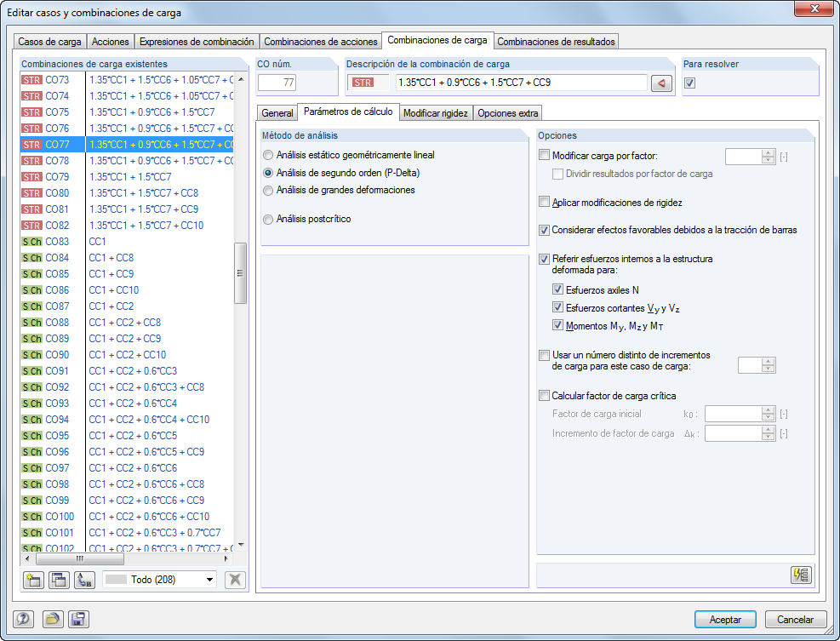
Task: Select combination CO92 row
Action: coord(127,387)
